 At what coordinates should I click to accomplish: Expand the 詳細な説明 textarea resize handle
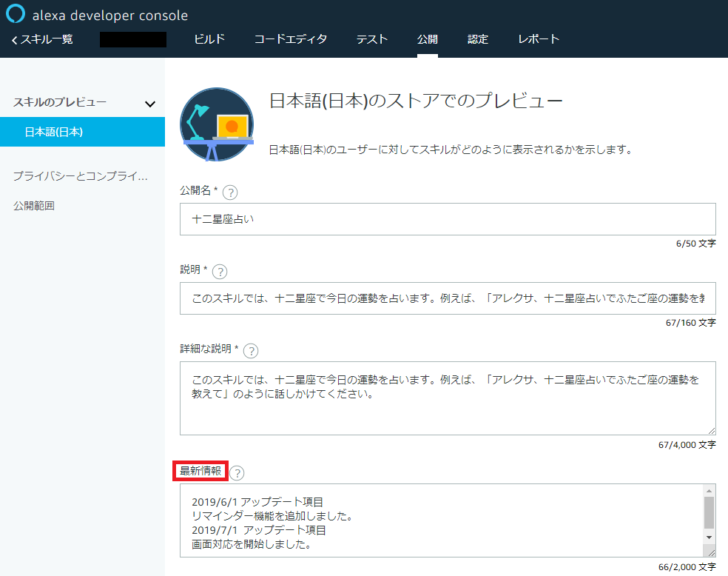tap(712, 430)
